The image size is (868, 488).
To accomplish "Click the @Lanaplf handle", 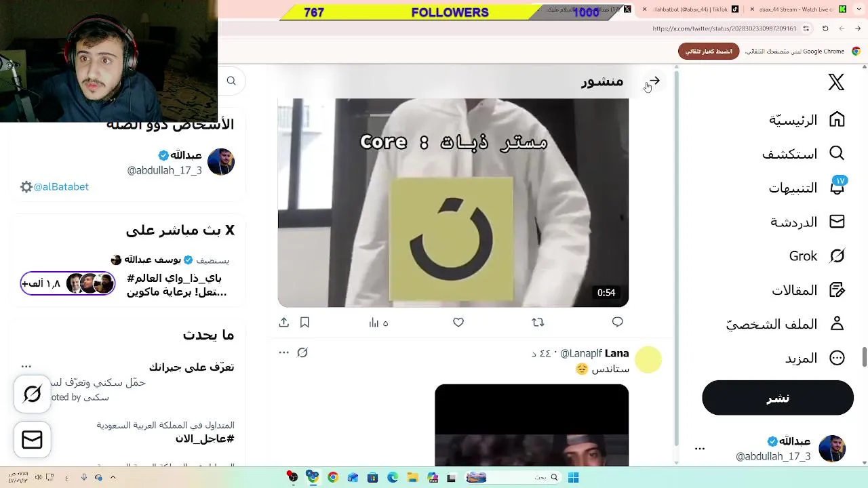I will pos(581,354).
